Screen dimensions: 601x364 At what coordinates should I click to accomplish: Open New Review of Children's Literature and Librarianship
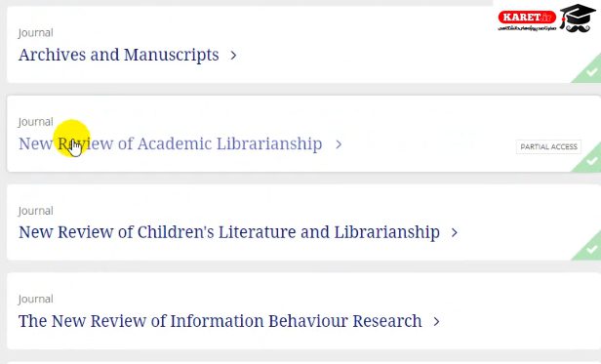[229, 232]
